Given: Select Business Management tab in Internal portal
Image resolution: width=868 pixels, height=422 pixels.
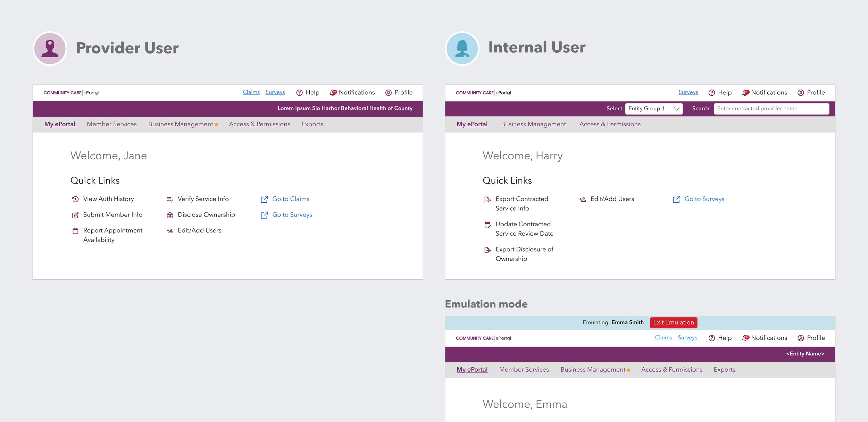Looking at the screenshot, I should pos(533,124).
